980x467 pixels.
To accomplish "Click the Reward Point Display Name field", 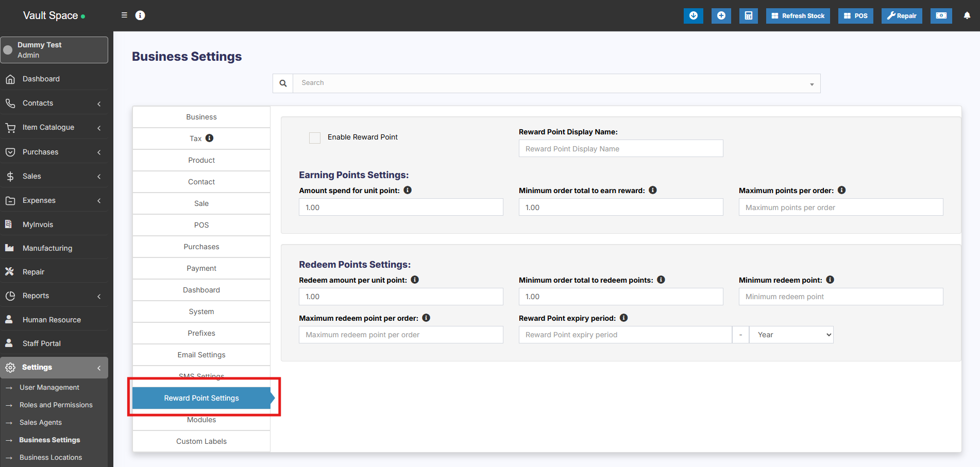I will pos(620,149).
